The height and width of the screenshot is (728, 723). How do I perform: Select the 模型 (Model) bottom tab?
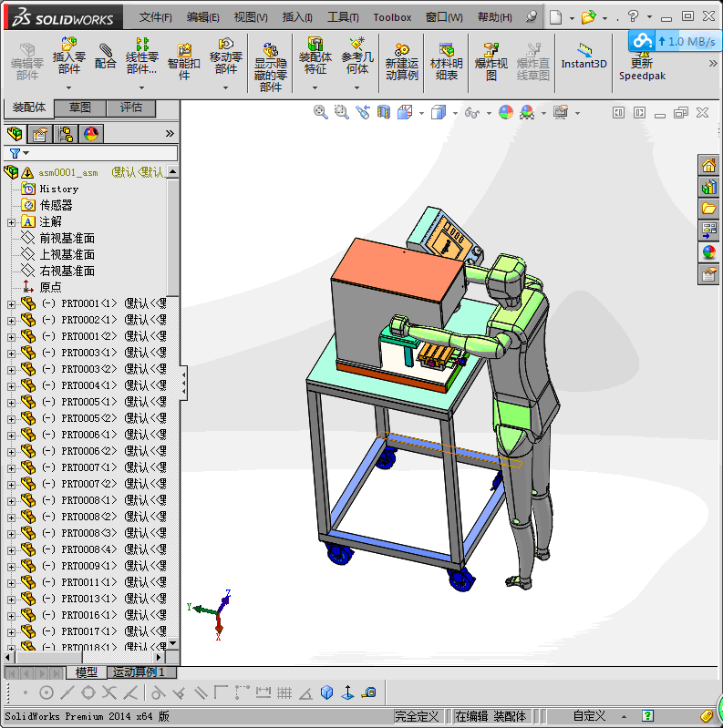[x=87, y=672]
